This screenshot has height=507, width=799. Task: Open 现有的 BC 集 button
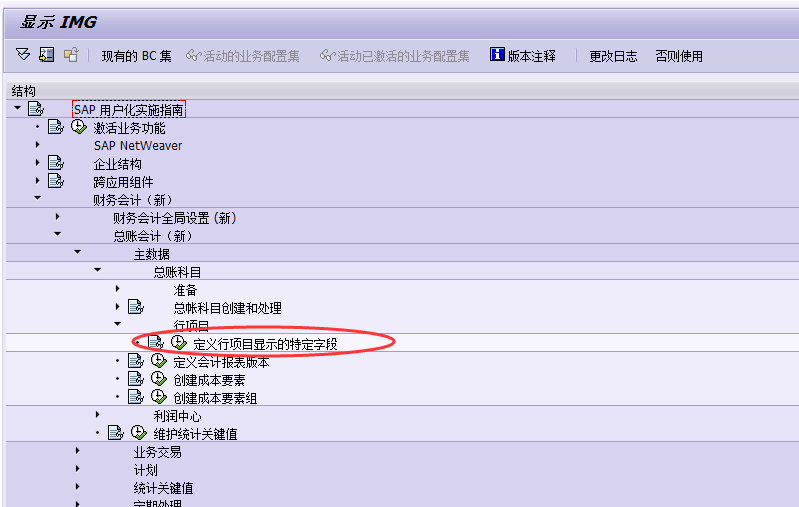click(137, 56)
